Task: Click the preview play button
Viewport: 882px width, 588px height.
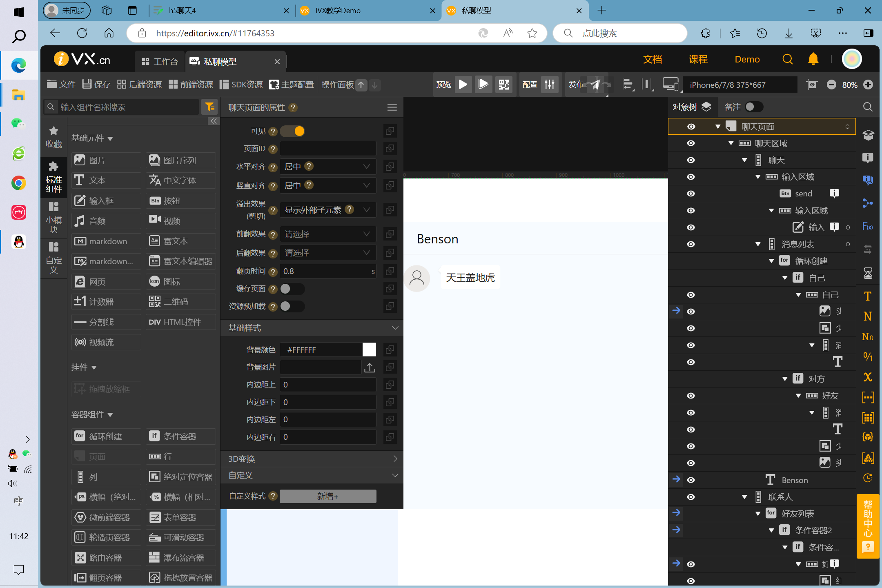Action: tap(463, 85)
